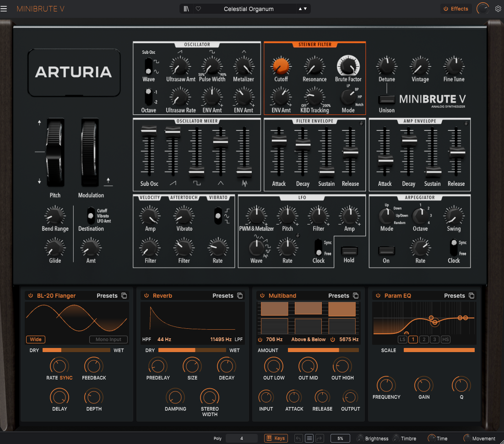Image resolution: width=504 pixels, height=444 pixels.
Task: Click the Keys button in status bar
Action: pyautogui.click(x=276, y=438)
